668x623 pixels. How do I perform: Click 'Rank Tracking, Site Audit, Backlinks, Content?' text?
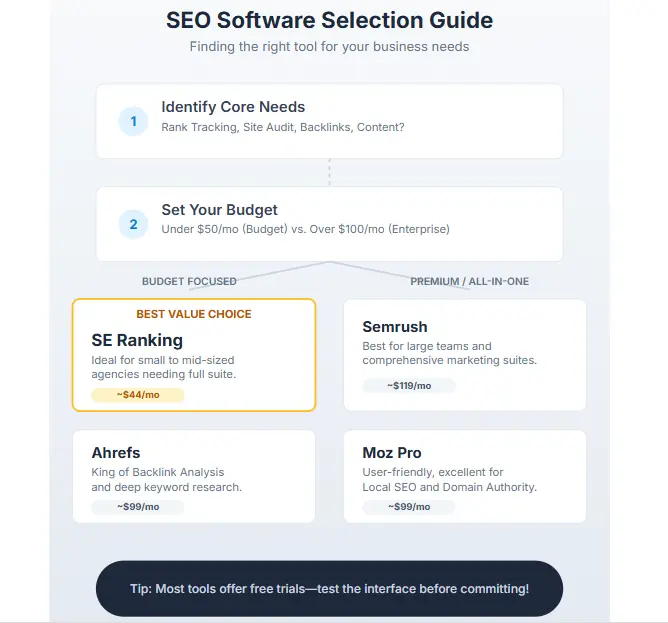(283, 127)
